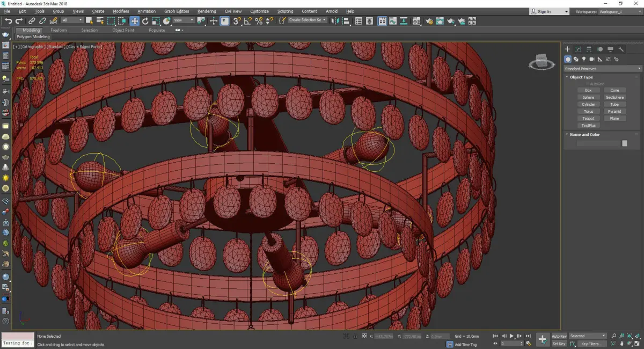The width and height of the screenshot is (644, 349).
Task: Click Add Time Tag in status bar
Action: pos(465,344)
